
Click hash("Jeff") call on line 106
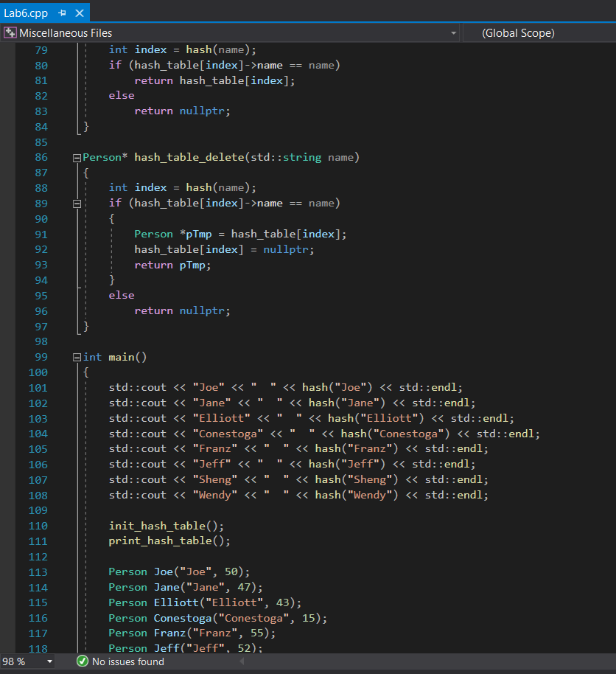(x=347, y=465)
